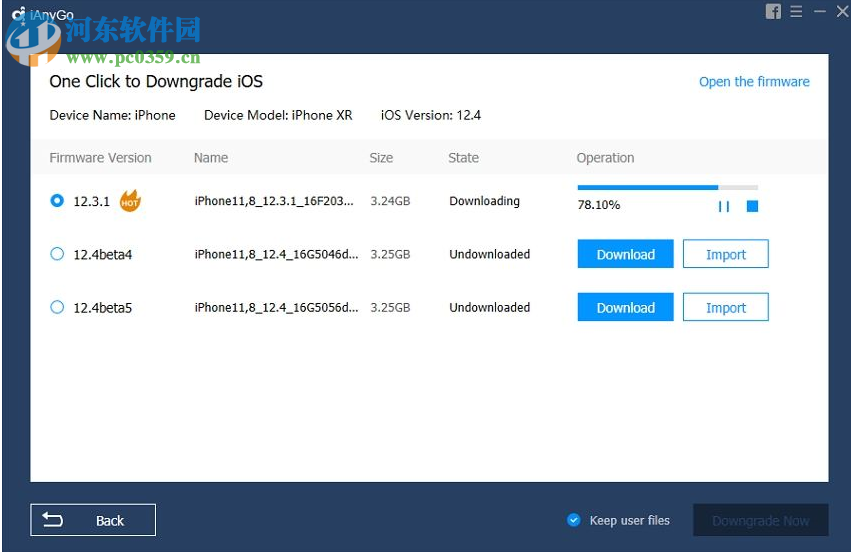Select firmware version 12.4beta4 radio button
This screenshot has width=851, height=552.
(57, 254)
